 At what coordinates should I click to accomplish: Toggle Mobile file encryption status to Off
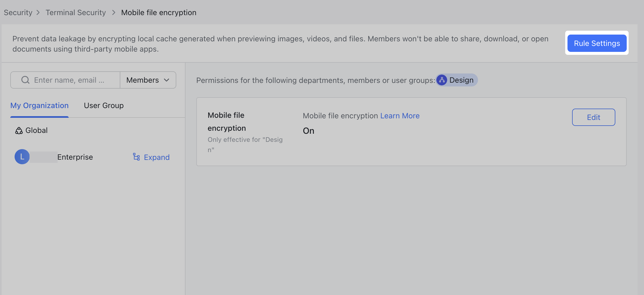tap(308, 131)
